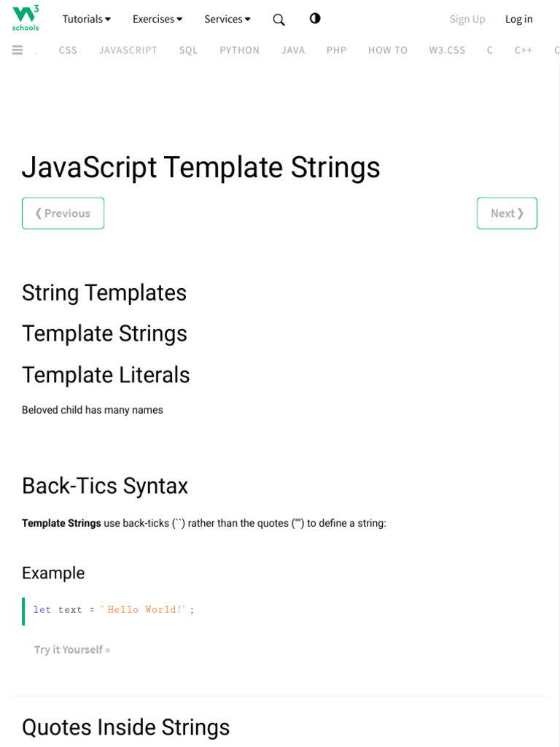Viewport: 560px width, 747px height.
Task: Toggle dark mode contrast icon
Action: [x=315, y=19]
